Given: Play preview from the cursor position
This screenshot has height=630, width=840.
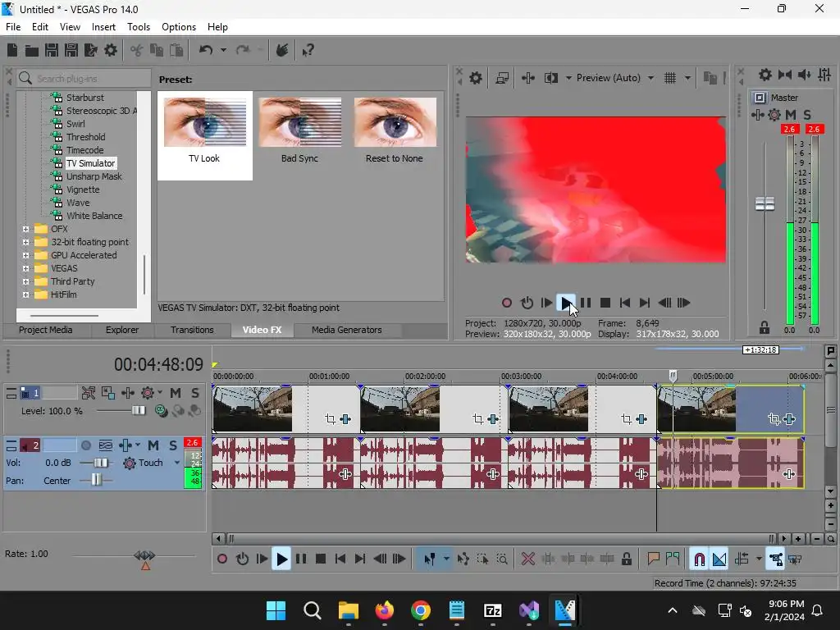Looking at the screenshot, I should tap(566, 304).
